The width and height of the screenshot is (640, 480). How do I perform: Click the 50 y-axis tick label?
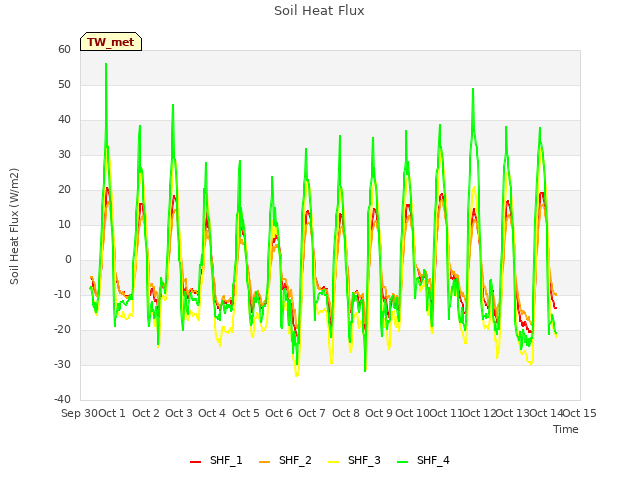(x=64, y=84)
